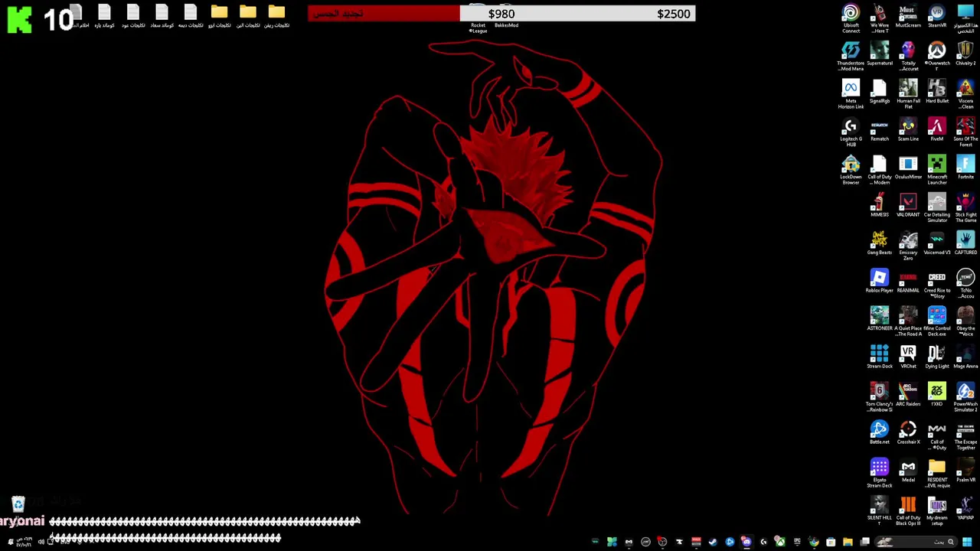Open the Thunderstore Mod Manager shortcut

[851, 57]
